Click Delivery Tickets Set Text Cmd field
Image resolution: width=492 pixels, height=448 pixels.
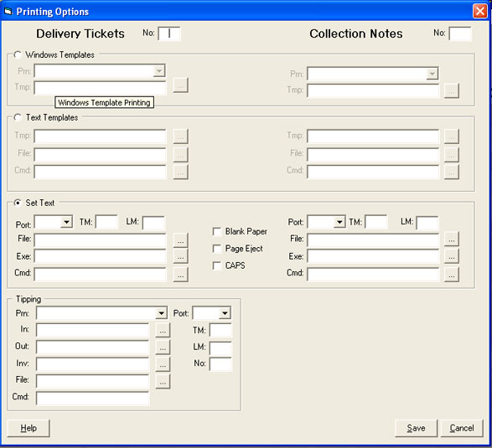100,275
